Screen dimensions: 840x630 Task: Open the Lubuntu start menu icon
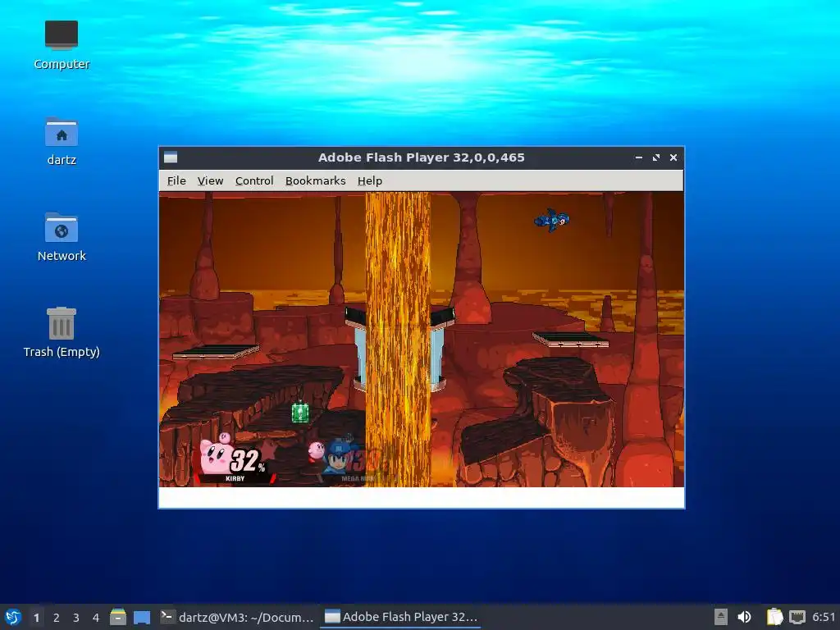click(13, 617)
